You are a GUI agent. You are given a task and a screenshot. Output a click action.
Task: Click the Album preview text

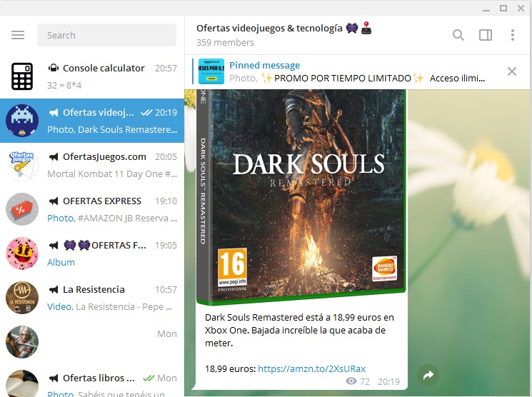pos(61,262)
